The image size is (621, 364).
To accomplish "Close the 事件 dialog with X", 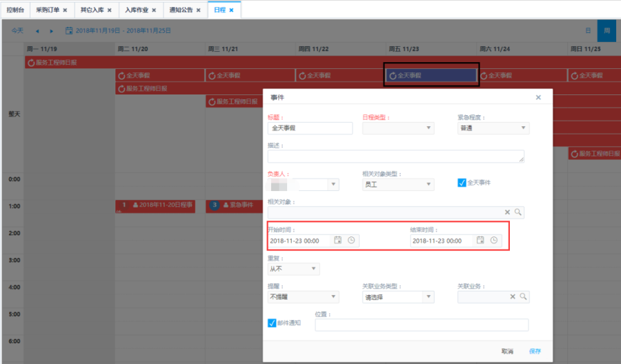I will coord(538,98).
